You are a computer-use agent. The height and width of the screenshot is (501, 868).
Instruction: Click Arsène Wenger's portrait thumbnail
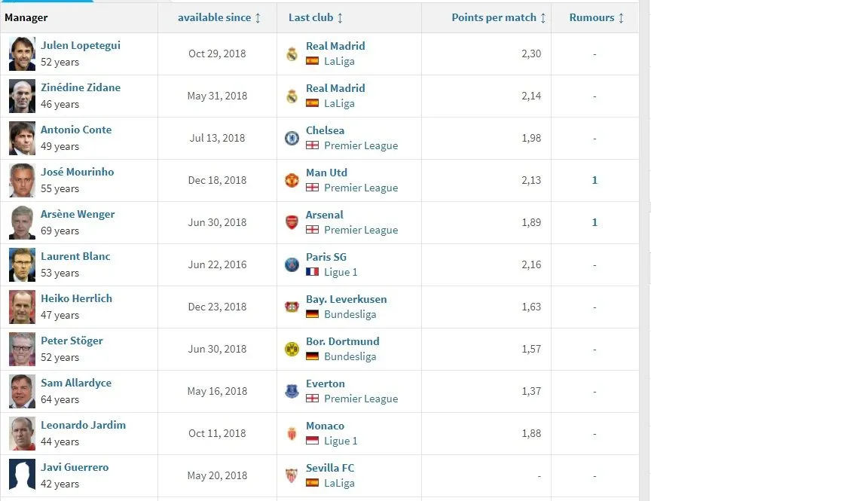point(22,222)
